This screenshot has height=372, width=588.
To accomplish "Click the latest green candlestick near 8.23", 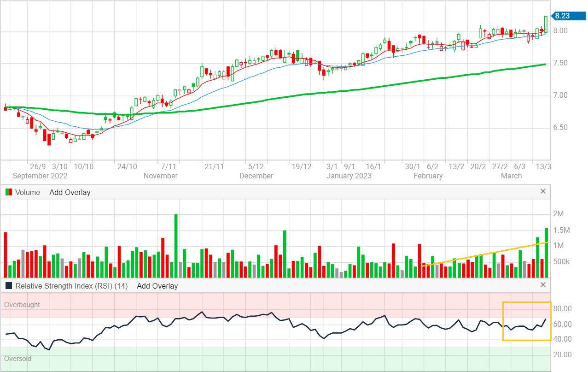I will [x=546, y=24].
